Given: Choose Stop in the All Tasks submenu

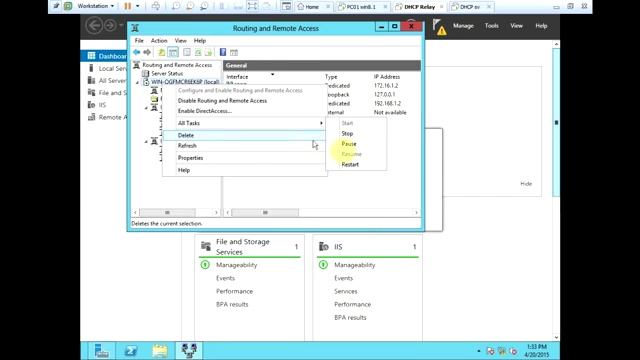Looking at the screenshot, I should [356, 133].
